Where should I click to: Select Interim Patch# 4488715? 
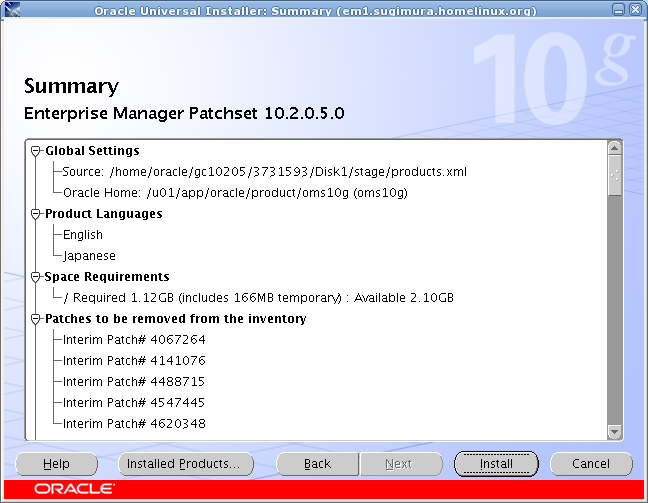(134, 381)
